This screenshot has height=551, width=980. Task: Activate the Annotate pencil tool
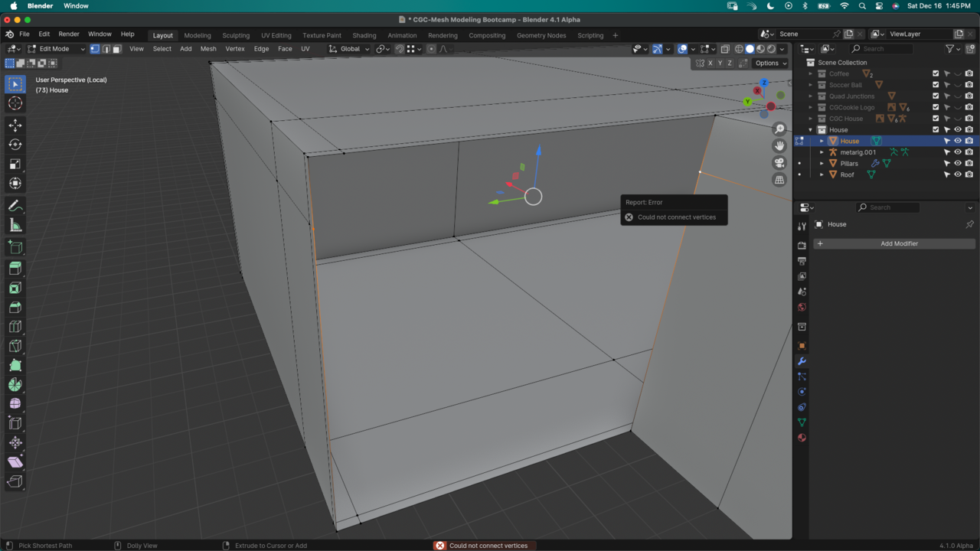coord(15,206)
